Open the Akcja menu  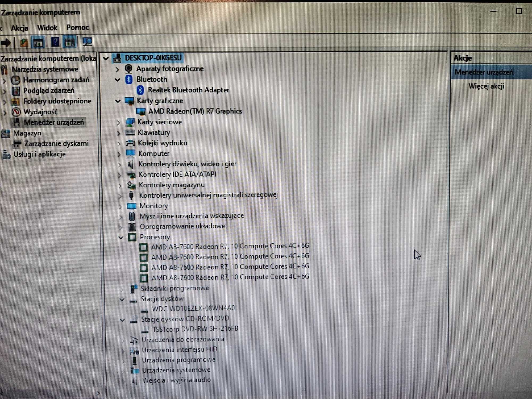pos(19,28)
